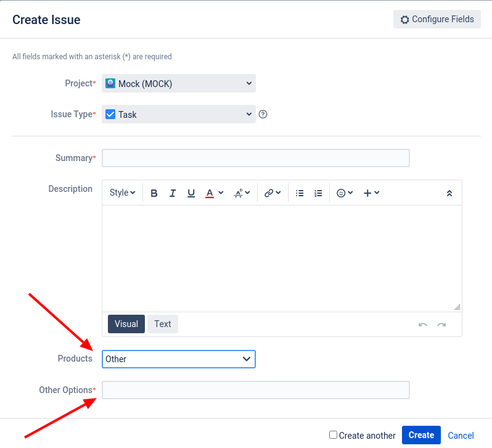The image size is (492, 448).
Task: Open the emoticon picker
Action: pyautogui.click(x=345, y=193)
